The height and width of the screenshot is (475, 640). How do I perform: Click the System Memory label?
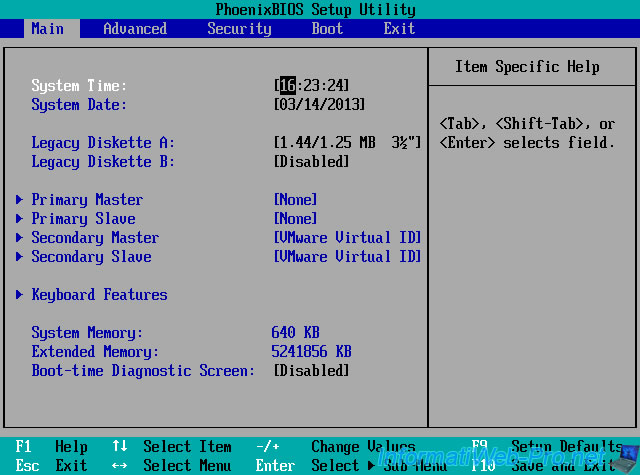click(87, 333)
